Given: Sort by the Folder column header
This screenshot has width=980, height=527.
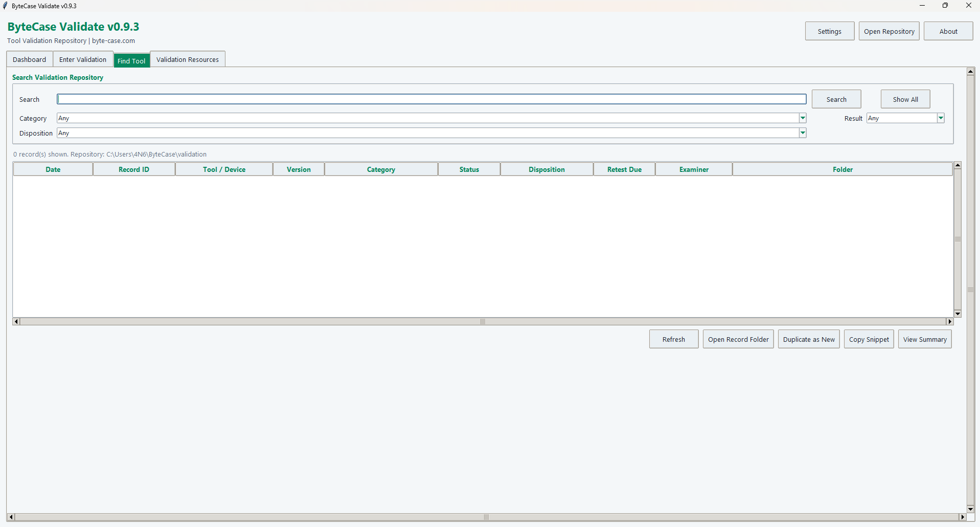Looking at the screenshot, I should pos(842,169).
